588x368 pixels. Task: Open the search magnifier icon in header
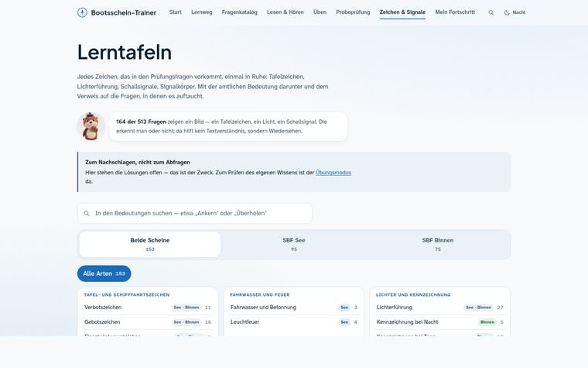[491, 12]
